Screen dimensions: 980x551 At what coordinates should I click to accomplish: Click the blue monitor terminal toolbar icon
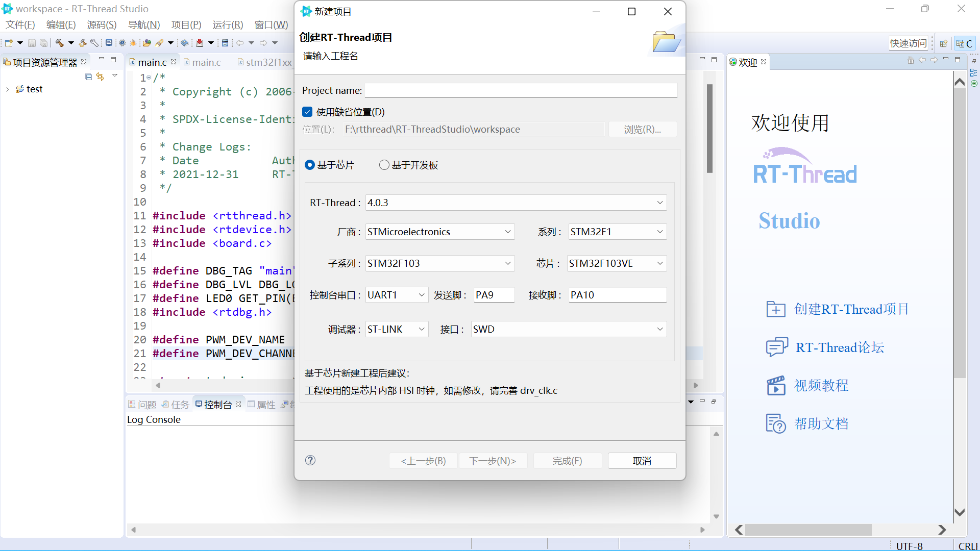[x=109, y=43]
